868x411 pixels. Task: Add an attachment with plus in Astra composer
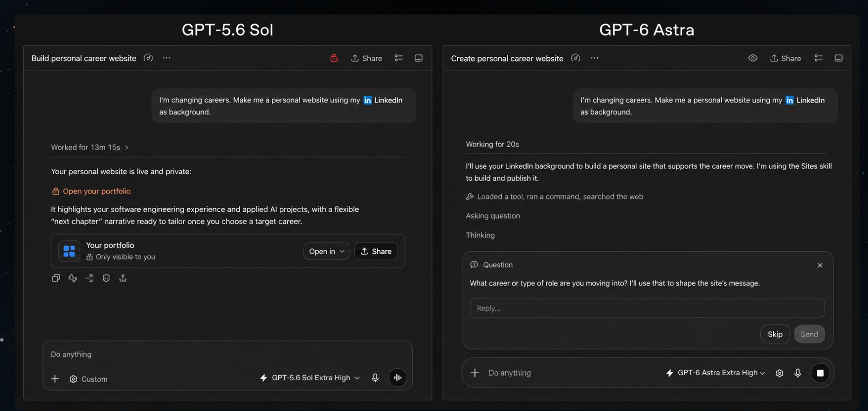(475, 373)
